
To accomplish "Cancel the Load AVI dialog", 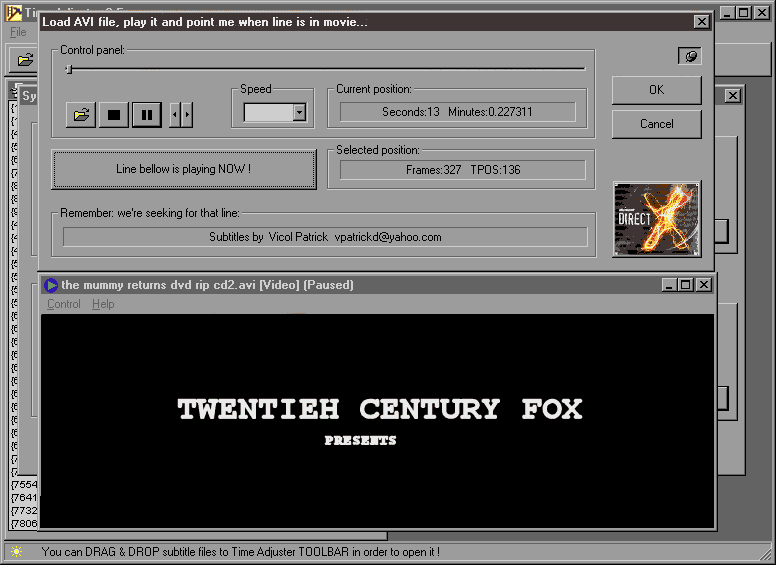I will [x=657, y=124].
